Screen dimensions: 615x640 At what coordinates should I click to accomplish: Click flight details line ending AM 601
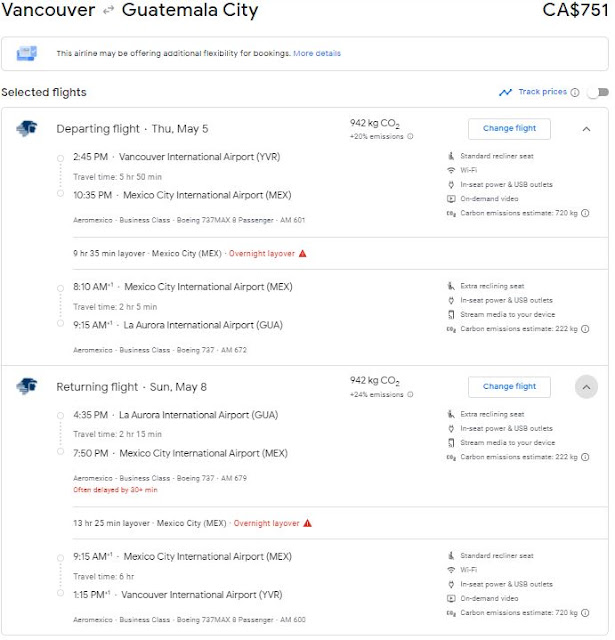[189, 220]
